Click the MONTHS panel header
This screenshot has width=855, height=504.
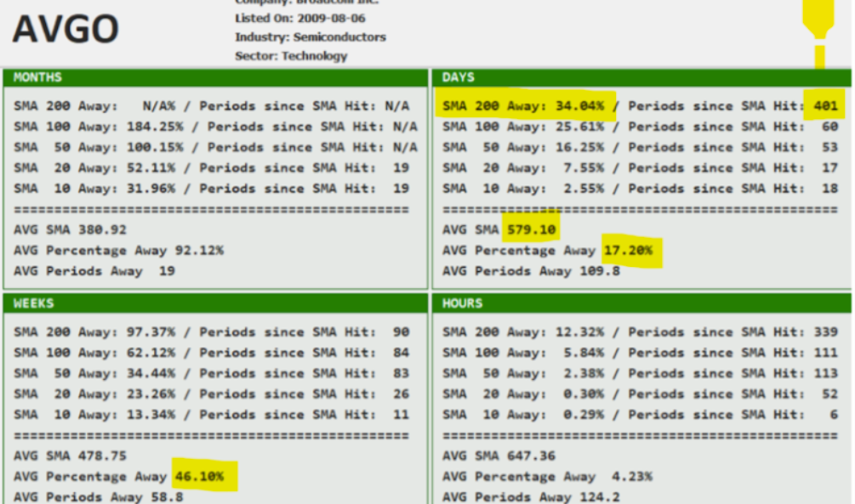[215, 77]
